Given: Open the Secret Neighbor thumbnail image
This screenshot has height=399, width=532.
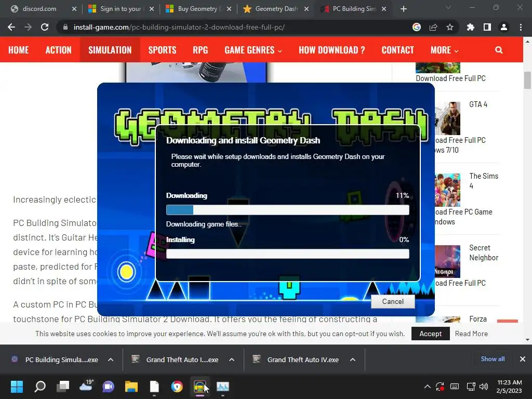Looking at the screenshot, I should [x=448, y=262].
